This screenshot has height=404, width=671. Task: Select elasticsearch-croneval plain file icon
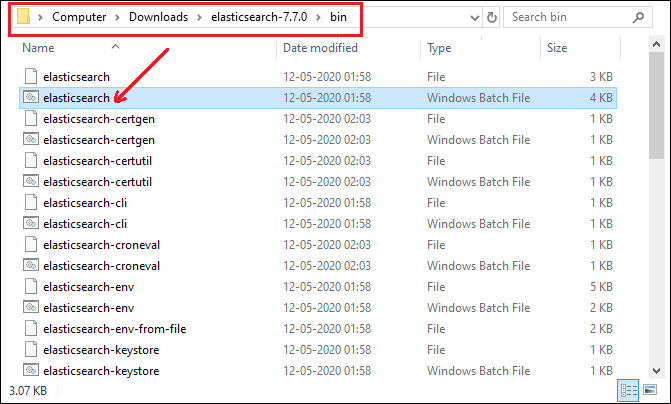(31, 244)
